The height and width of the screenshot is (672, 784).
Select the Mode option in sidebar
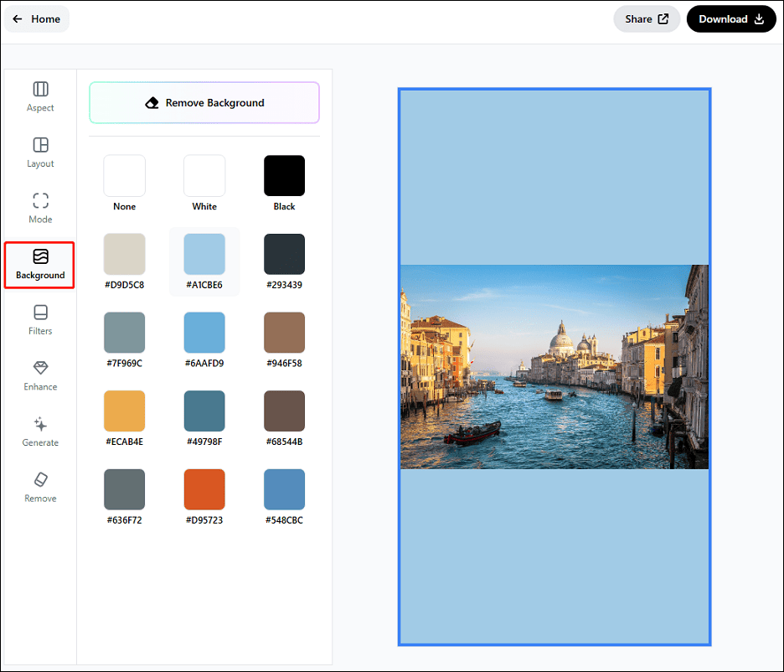click(x=39, y=207)
